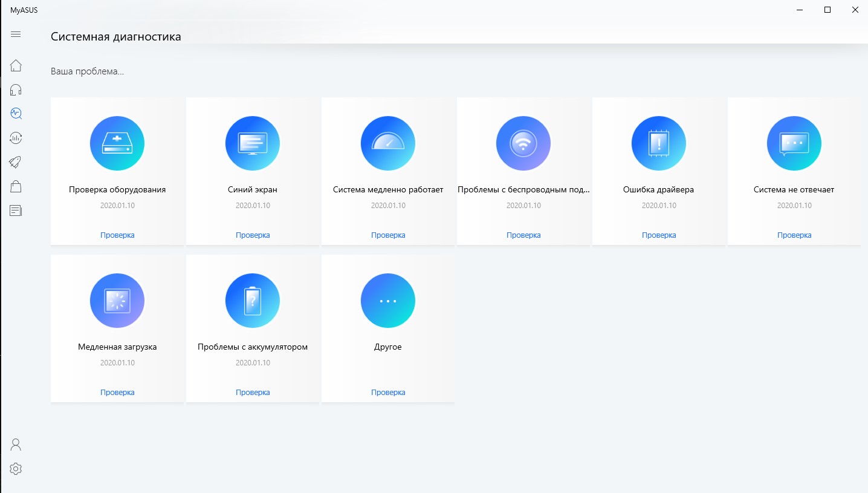Click the Ошибка драйвера chip icon
Image resolution: width=868 pixels, height=493 pixels.
pyautogui.click(x=659, y=143)
